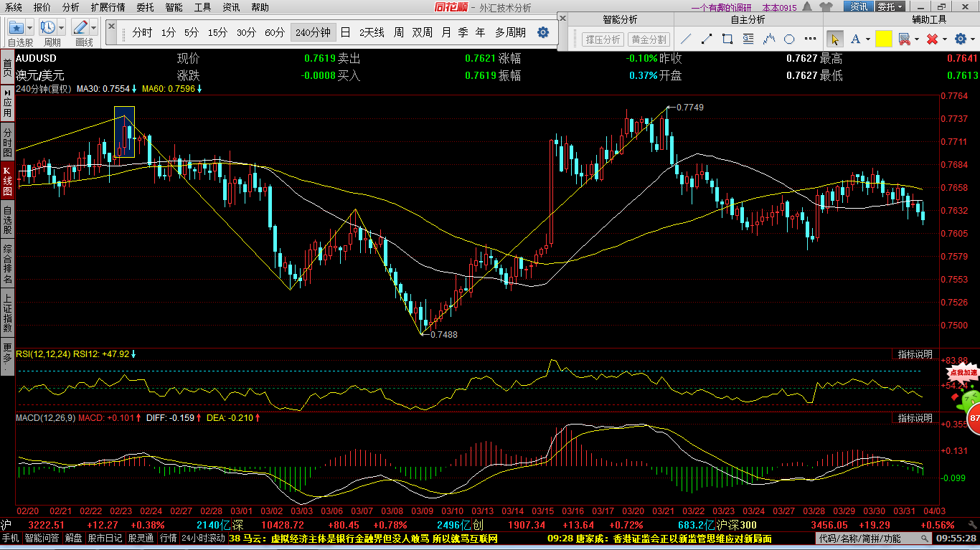Activate the arrow pointer select tool
The image size is (980, 550).
coord(835,39)
